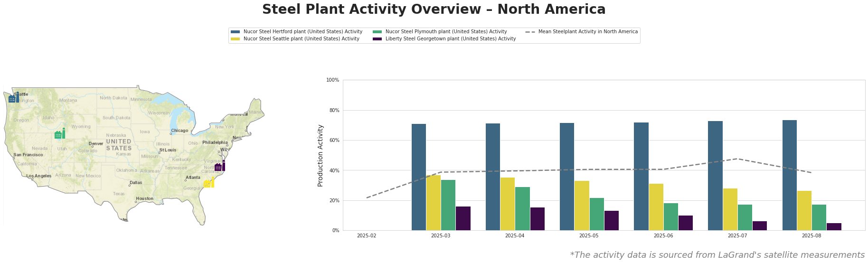Click the green Plymouth bar for 2025-04
Image resolution: width=868 pixels, height=263 pixels.
point(522,208)
